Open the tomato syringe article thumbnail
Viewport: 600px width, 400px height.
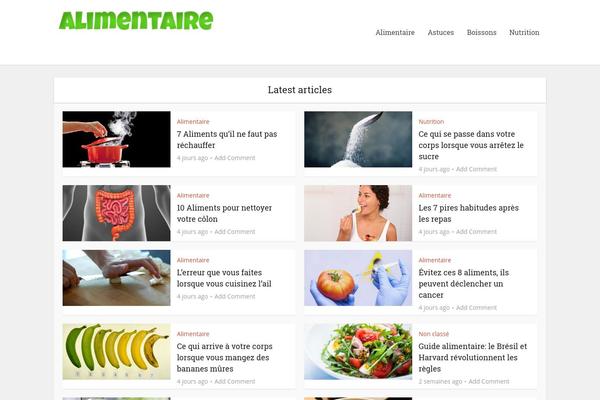(x=358, y=278)
